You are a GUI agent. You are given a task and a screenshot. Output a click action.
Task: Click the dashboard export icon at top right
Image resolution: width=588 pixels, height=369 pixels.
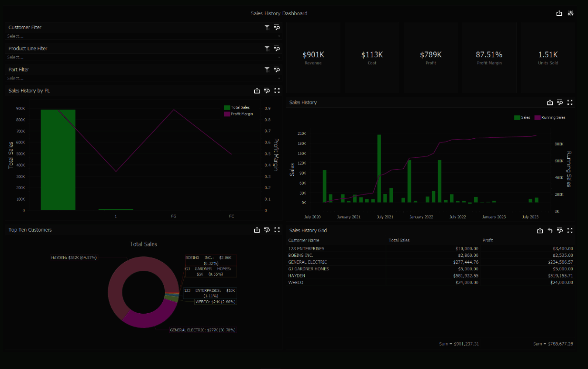pyautogui.click(x=559, y=13)
